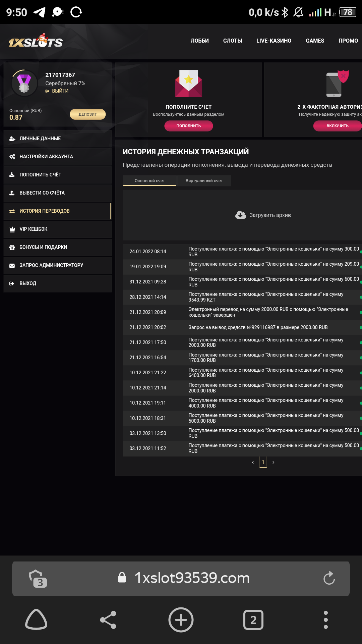Click Загрузить архив download link
The width and height of the screenshot is (362, 644).
point(263,215)
